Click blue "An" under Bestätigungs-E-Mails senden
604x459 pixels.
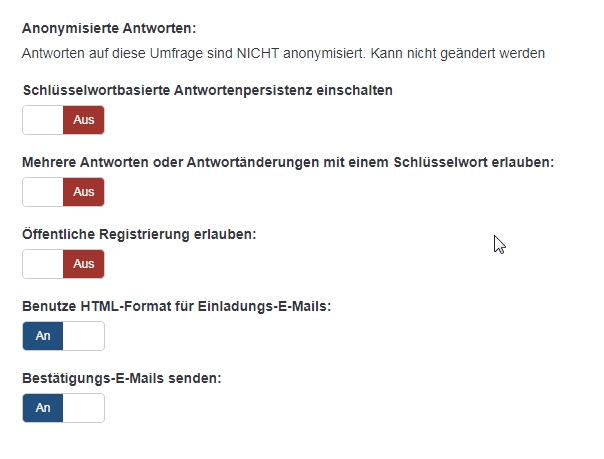pos(43,408)
